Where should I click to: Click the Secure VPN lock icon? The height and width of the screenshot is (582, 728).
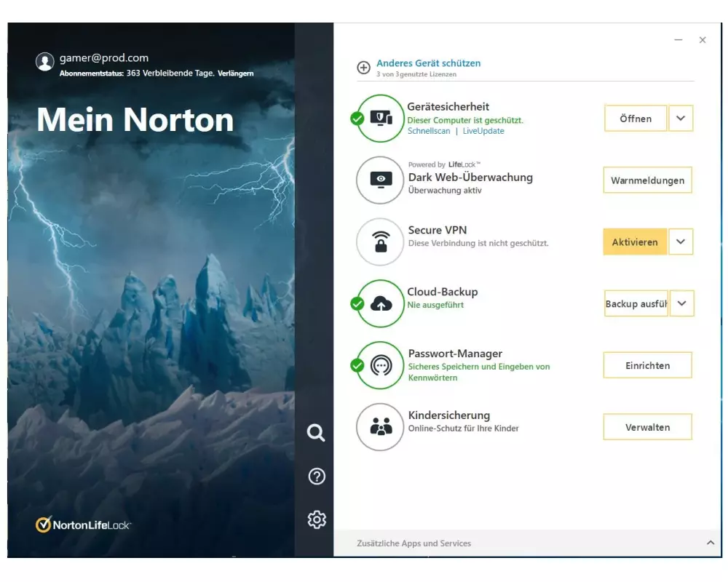tap(380, 242)
